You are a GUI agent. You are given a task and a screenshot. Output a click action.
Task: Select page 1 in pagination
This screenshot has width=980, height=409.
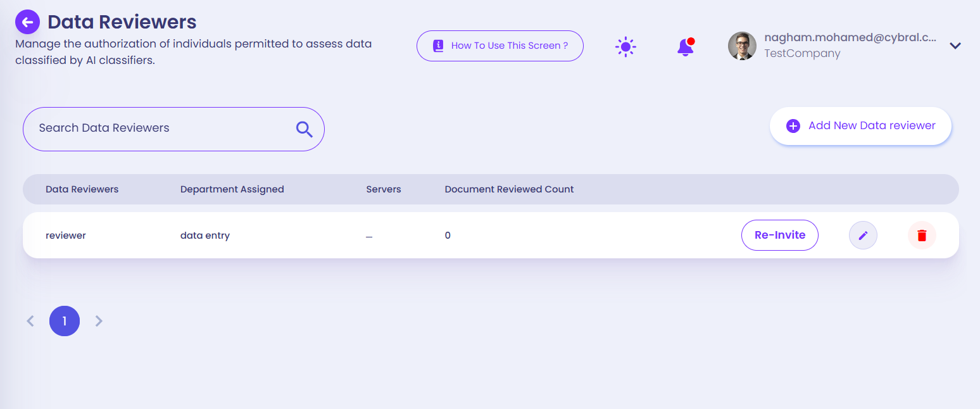click(x=65, y=321)
